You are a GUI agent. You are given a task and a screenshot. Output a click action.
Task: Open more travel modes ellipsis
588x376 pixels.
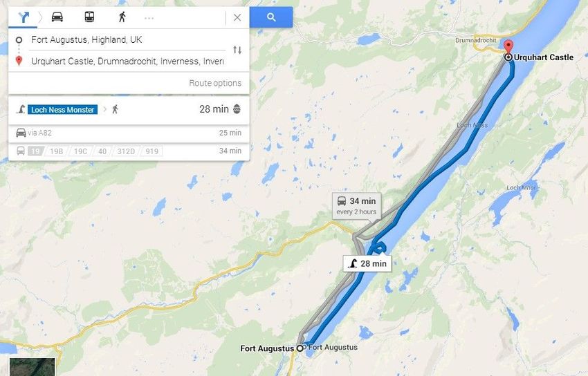pyautogui.click(x=149, y=18)
